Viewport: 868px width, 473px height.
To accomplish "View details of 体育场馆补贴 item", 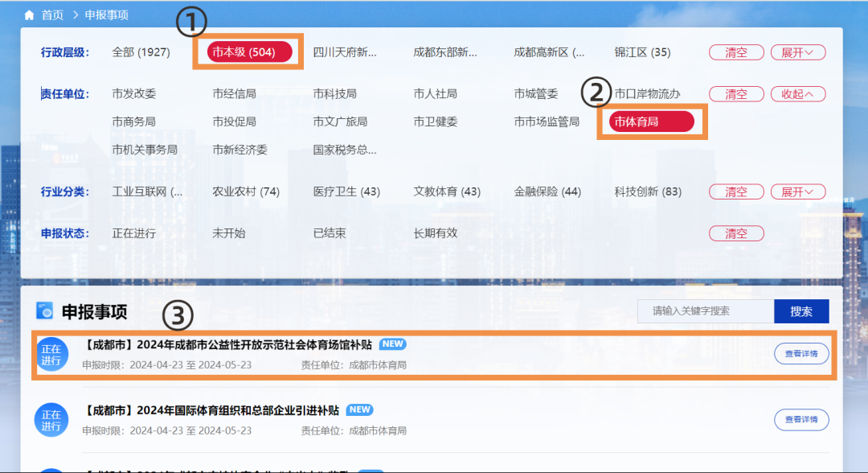I will coord(801,354).
